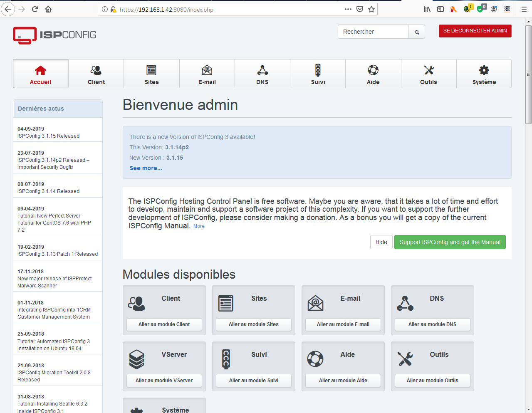This screenshot has height=413, width=532.
Task: Open the Accueil home tab
Action: pyautogui.click(x=41, y=74)
